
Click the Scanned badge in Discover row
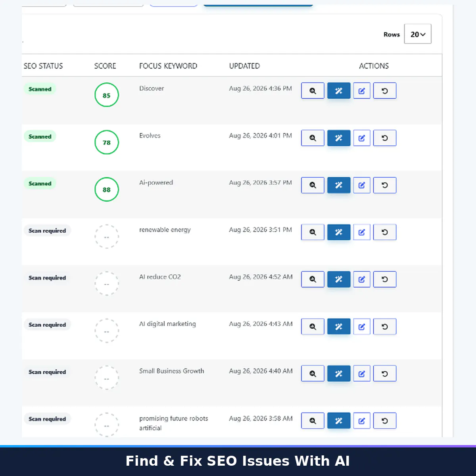click(40, 89)
